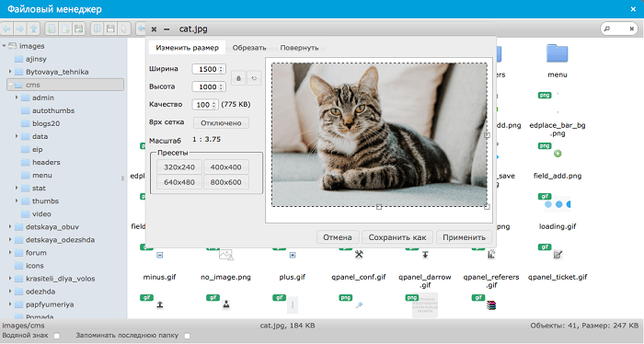This screenshot has height=344, width=644.
Task: Select the loading.gif file icon
Action: [x=558, y=204]
